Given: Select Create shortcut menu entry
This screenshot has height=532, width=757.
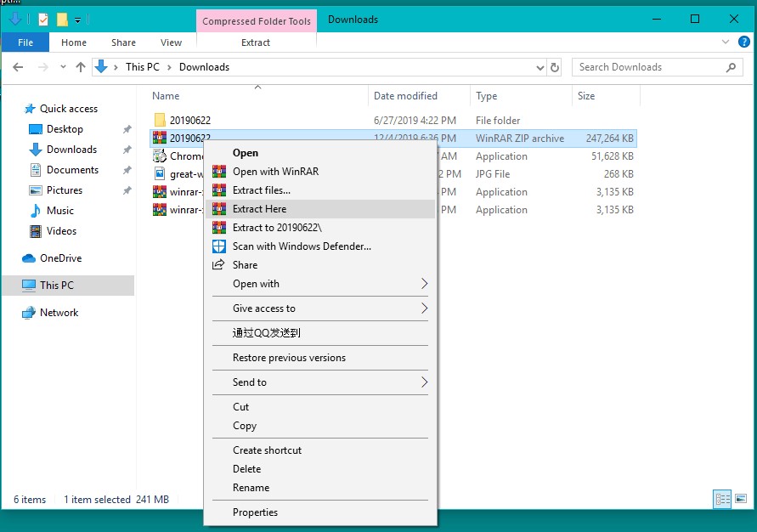Looking at the screenshot, I should coord(320,450).
